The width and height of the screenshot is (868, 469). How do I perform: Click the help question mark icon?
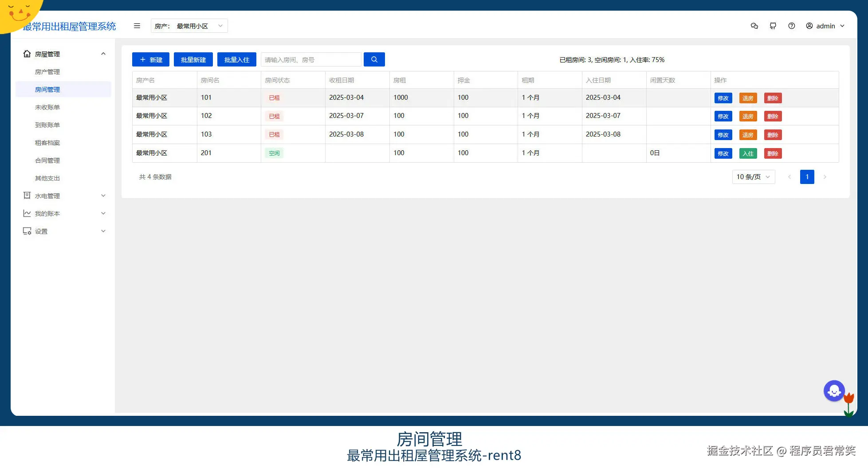coord(792,26)
